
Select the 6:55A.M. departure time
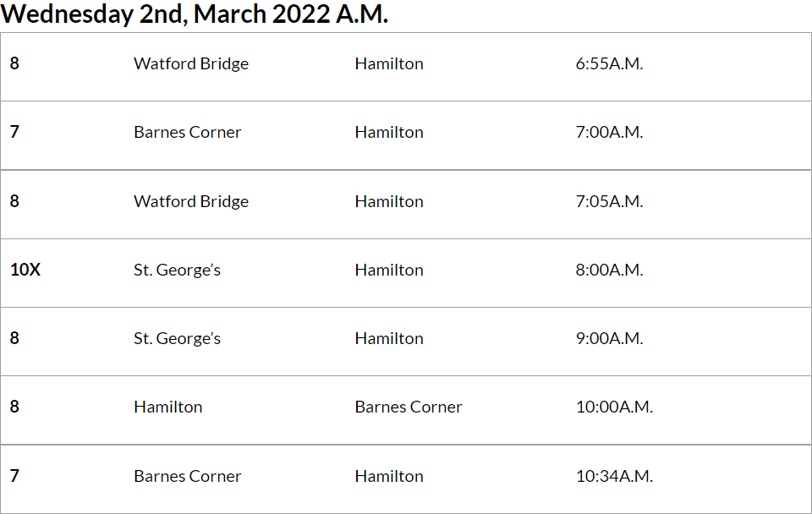pos(609,64)
